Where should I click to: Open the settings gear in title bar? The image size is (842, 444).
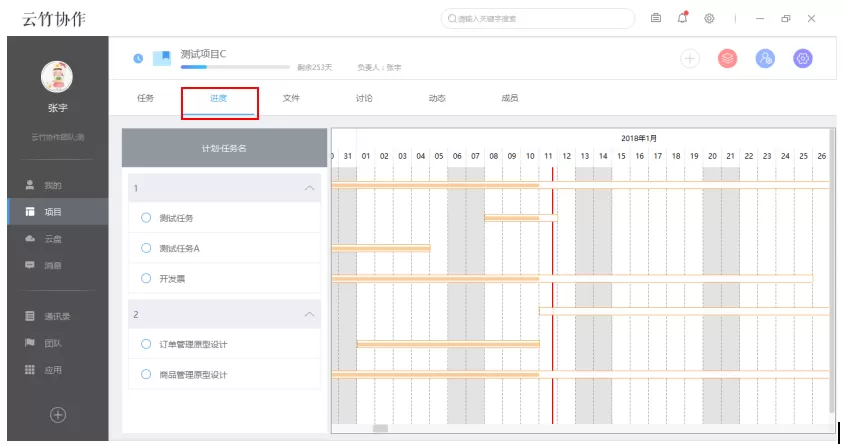pyautogui.click(x=709, y=18)
